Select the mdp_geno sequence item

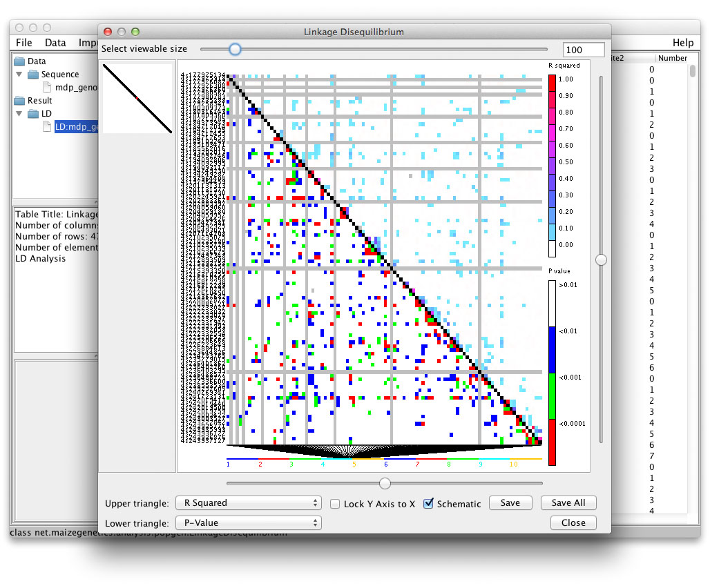click(x=76, y=87)
